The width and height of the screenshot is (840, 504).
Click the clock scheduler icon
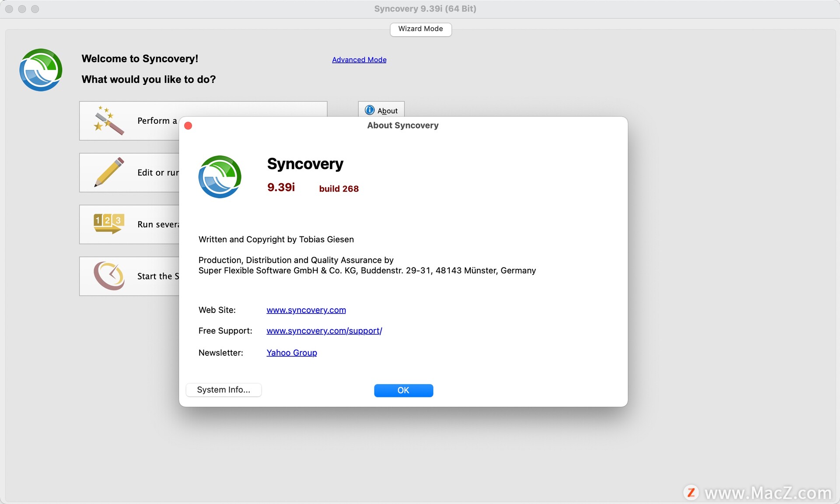(109, 276)
